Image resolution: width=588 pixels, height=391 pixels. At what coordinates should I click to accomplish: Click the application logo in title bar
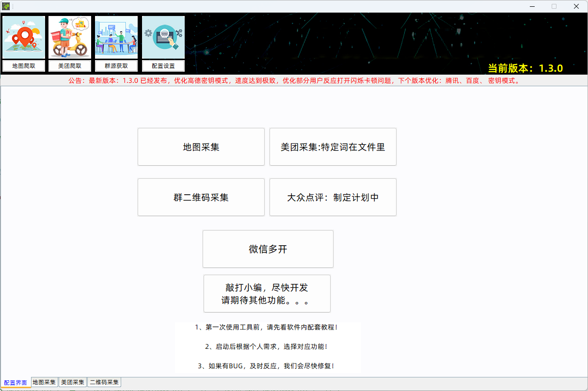7,6
